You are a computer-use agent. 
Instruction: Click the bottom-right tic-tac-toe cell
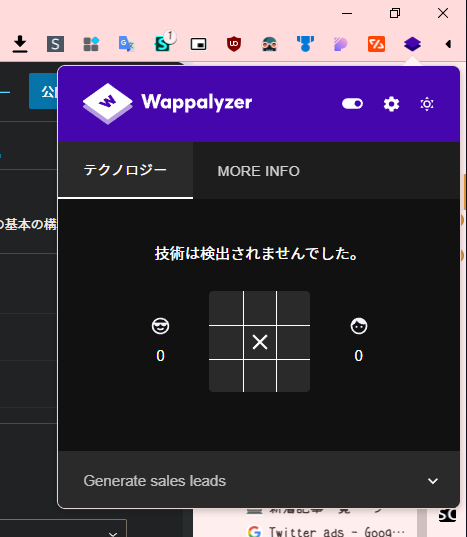(293, 376)
